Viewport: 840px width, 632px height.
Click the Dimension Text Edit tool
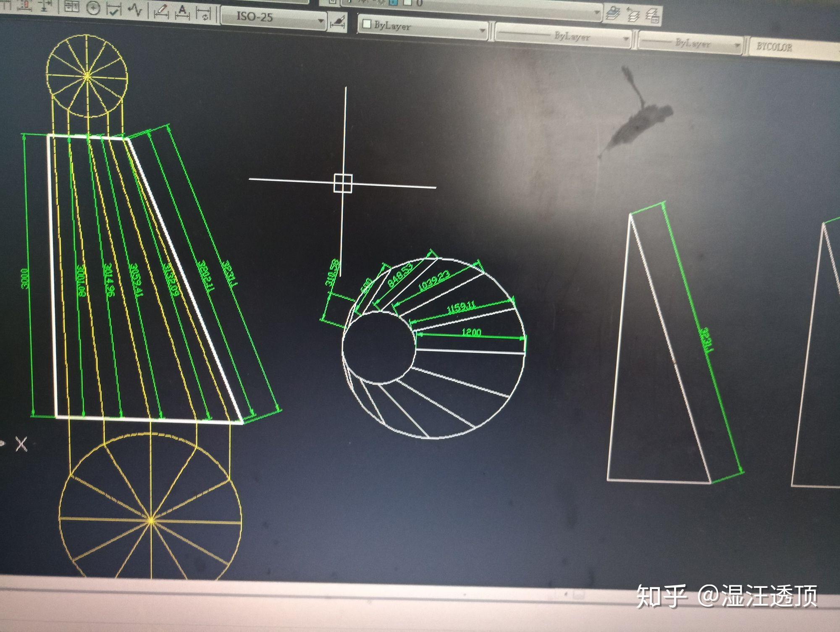tap(182, 13)
